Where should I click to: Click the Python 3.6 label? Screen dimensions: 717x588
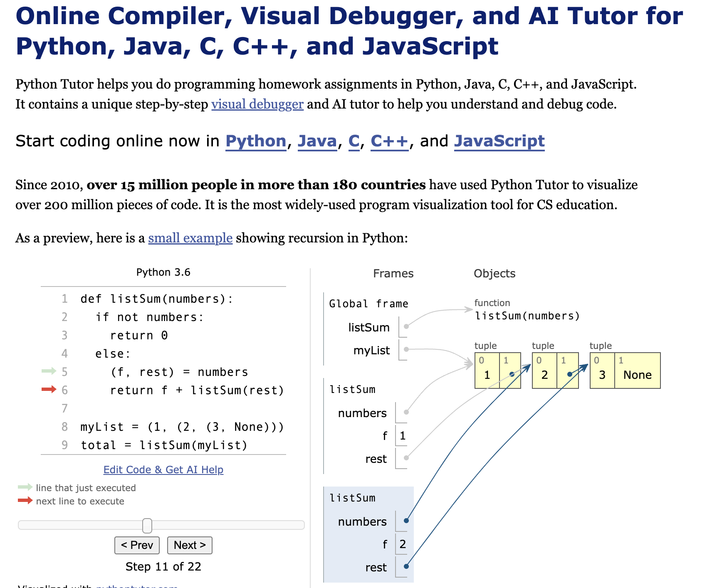point(163,272)
